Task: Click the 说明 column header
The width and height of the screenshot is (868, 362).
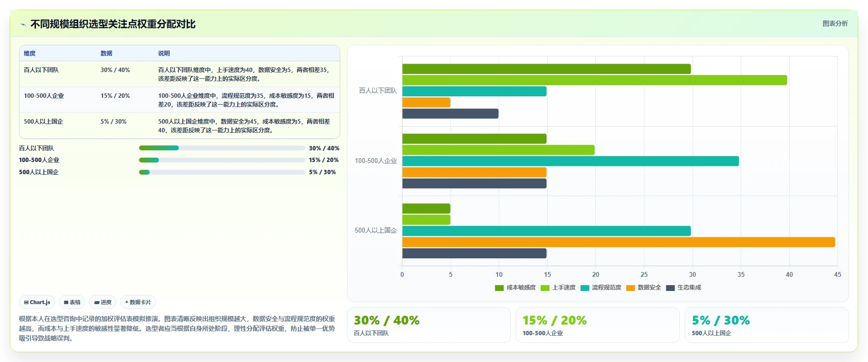Action: click(164, 54)
